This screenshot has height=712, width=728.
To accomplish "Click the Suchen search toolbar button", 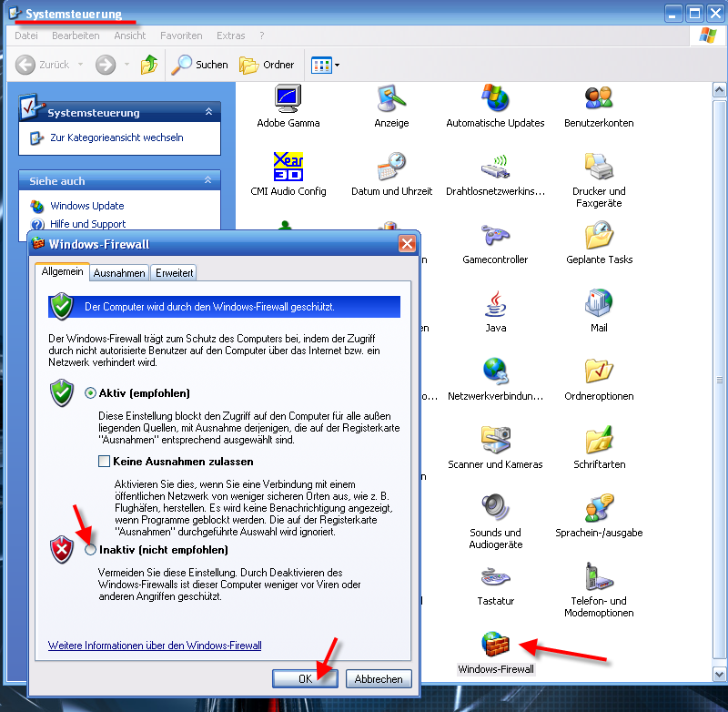I will pyautogui.click(x=199, y=65).
